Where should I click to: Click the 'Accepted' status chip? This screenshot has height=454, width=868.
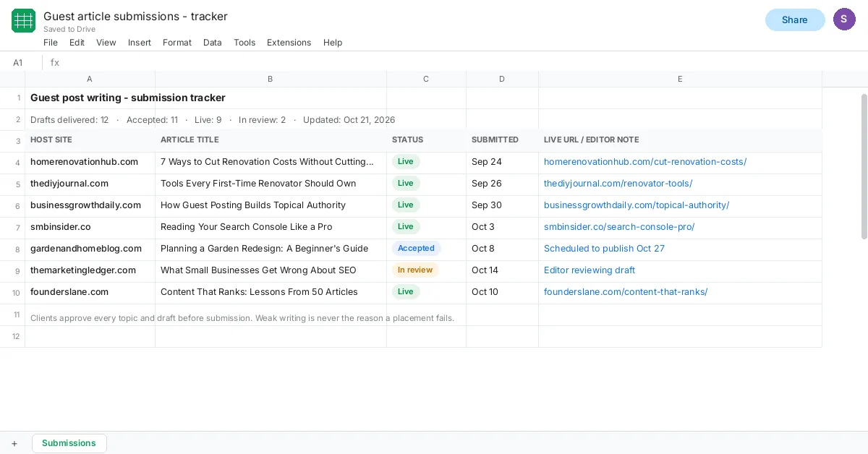coord(417,249)
